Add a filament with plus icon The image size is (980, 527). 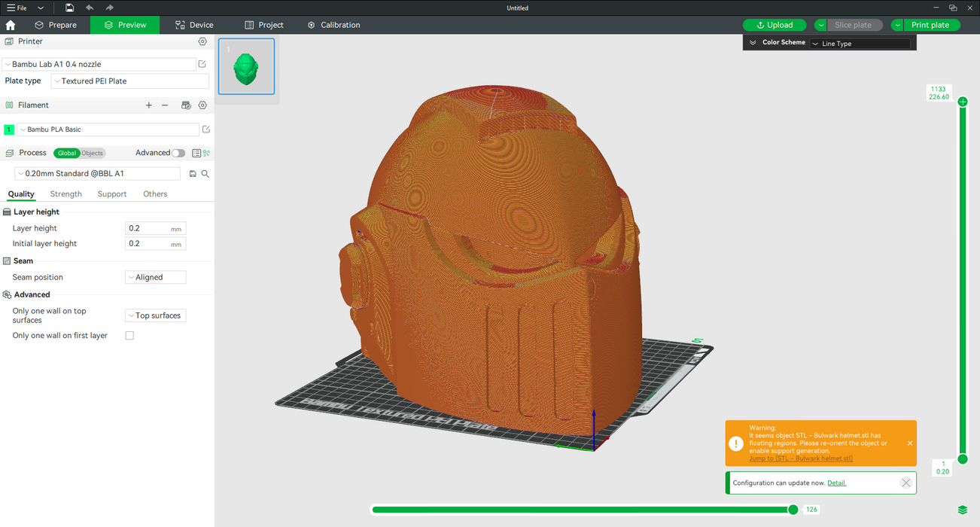click(149, 105)
